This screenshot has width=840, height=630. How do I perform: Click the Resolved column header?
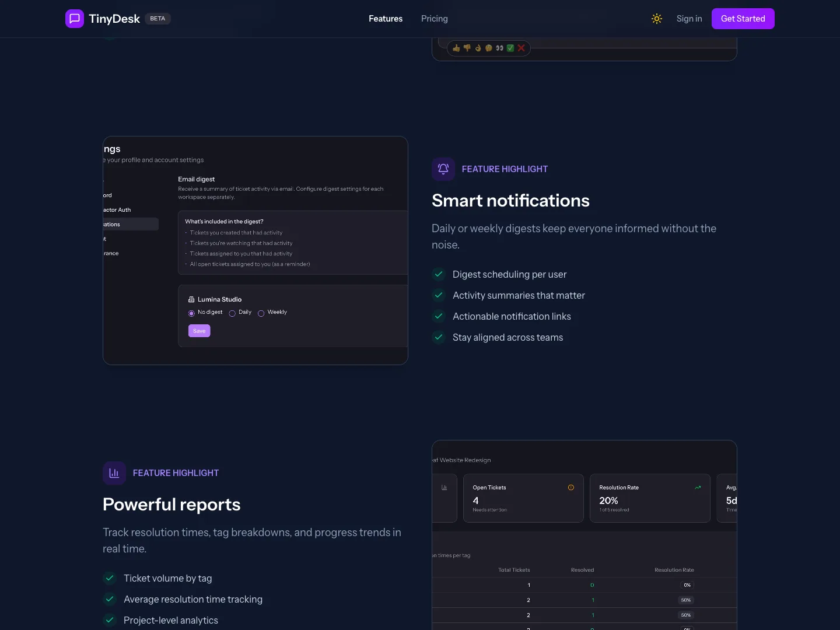(x=582, y=570)
